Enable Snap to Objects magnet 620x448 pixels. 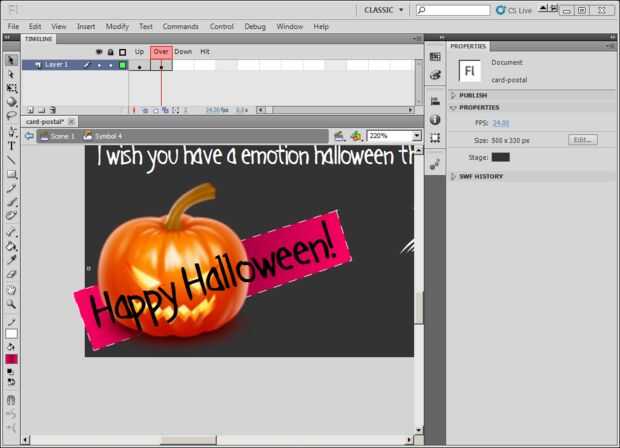(11, 400)
